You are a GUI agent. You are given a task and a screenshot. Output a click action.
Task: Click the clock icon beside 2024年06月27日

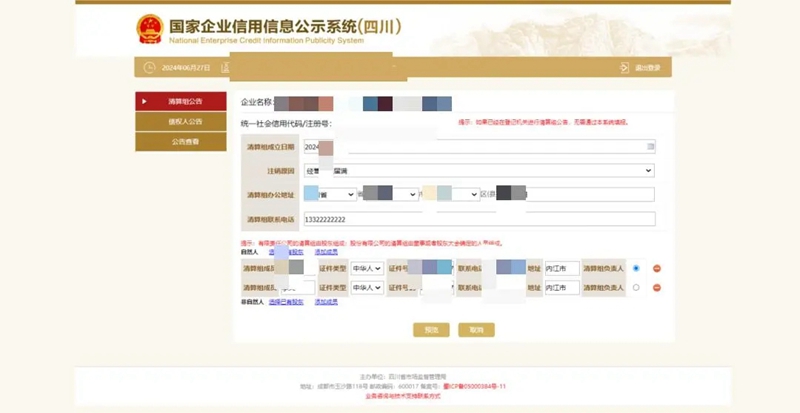[149, 67]
